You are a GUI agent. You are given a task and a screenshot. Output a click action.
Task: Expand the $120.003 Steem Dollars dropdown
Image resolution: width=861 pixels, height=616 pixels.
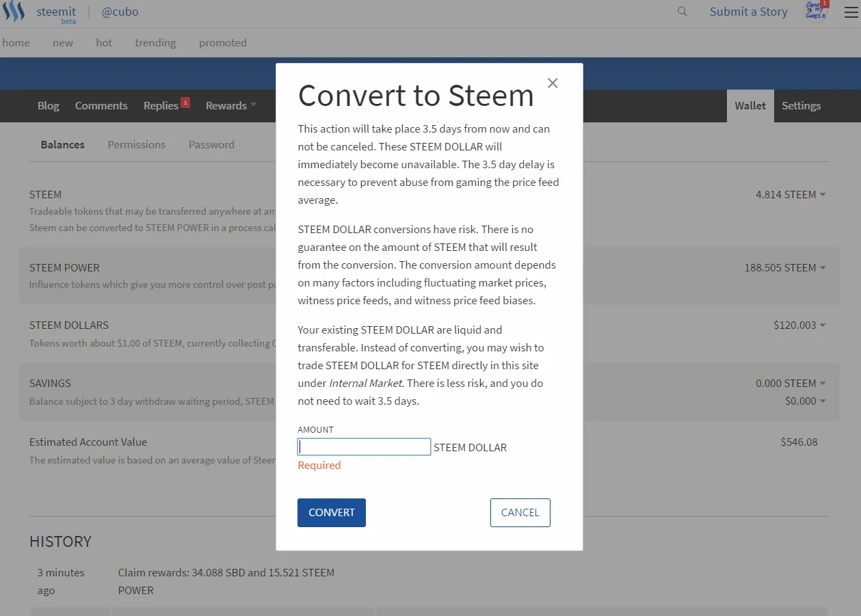point(799,325)
